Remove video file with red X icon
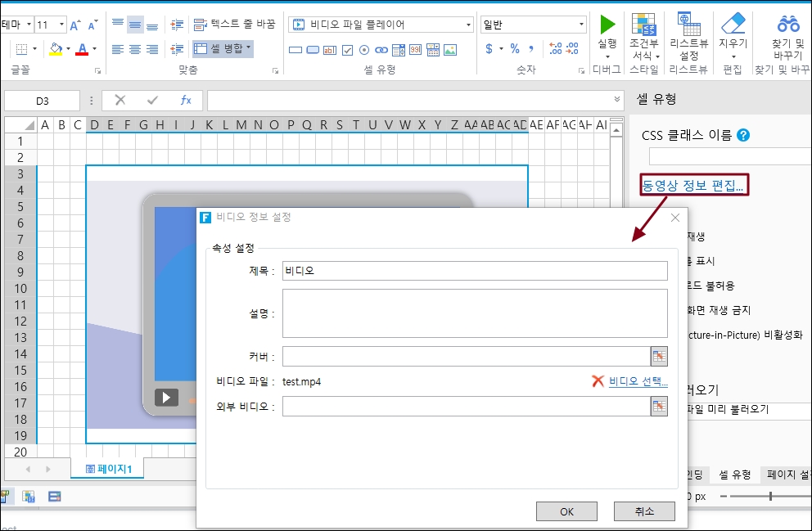 tap(598, 381)
